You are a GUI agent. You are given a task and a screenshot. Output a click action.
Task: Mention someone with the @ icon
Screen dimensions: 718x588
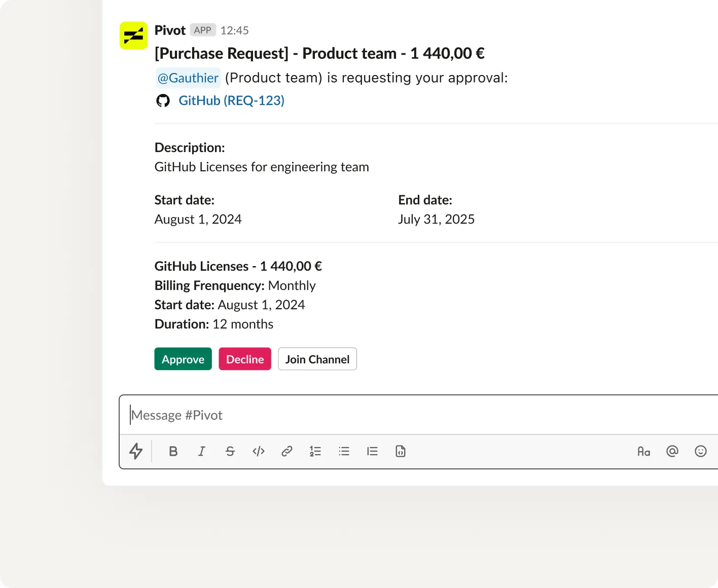[x=672, y=451]
